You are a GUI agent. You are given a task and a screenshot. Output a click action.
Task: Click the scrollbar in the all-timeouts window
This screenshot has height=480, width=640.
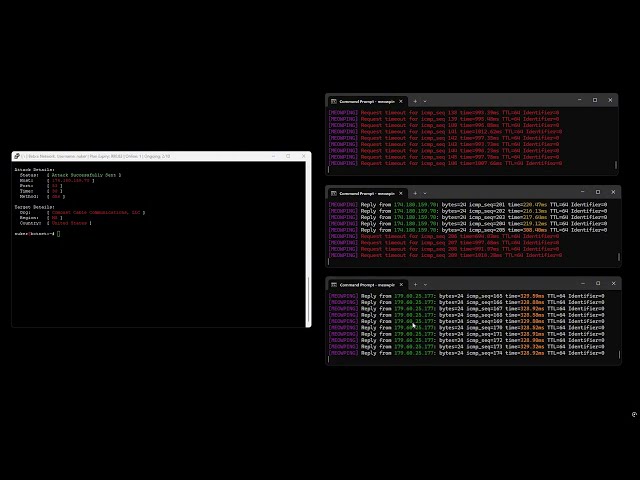tap(616, 165)
